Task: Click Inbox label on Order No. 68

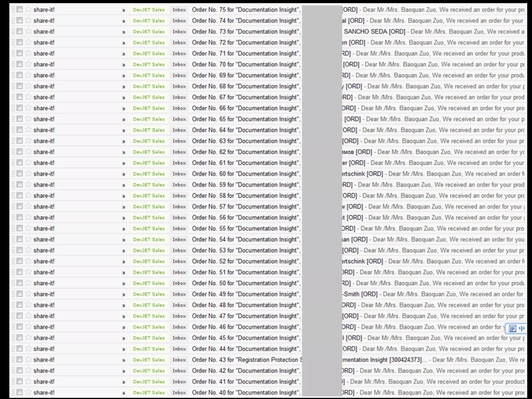Action: tap(179, 86)
